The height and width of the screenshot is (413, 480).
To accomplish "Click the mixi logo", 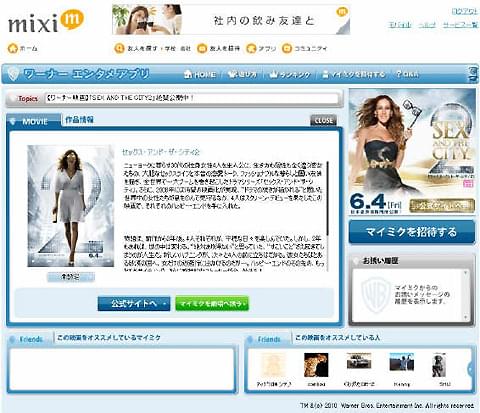I will (x=46, y=21).
